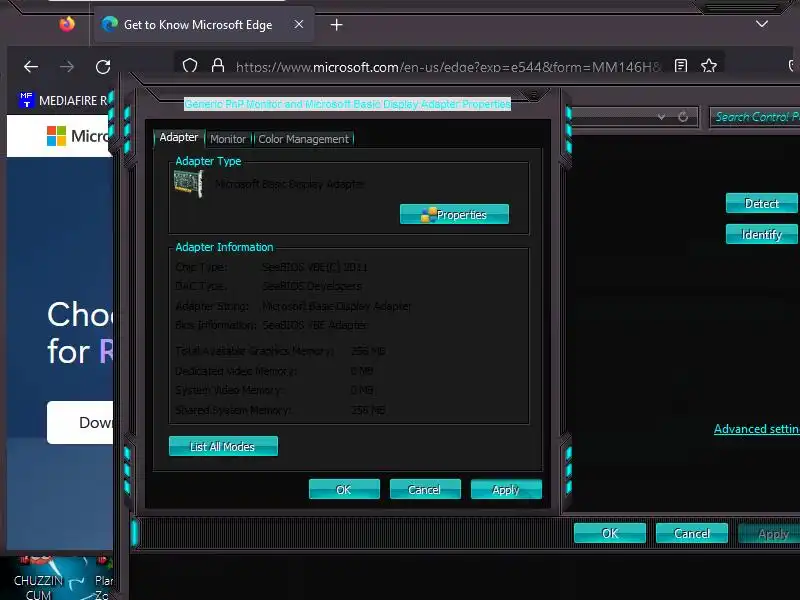
Task: Click the Download button on the Edge page
Action: (80, 422)
